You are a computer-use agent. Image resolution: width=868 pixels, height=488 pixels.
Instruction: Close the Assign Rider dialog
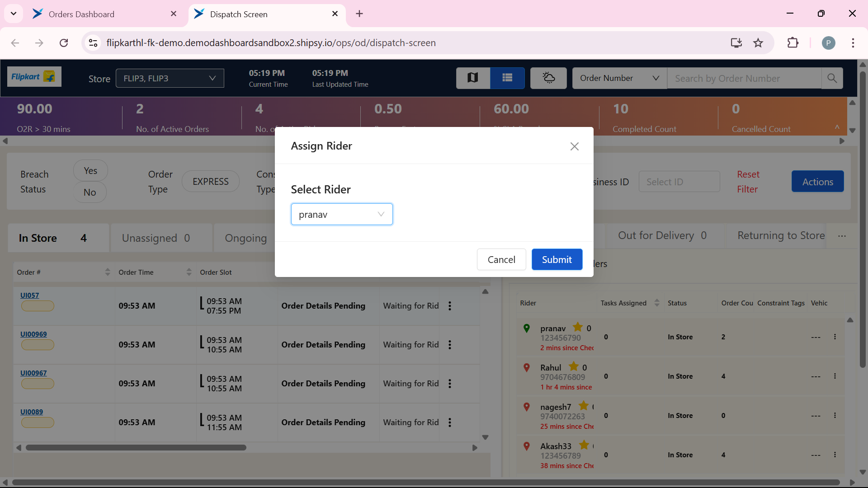574,146
